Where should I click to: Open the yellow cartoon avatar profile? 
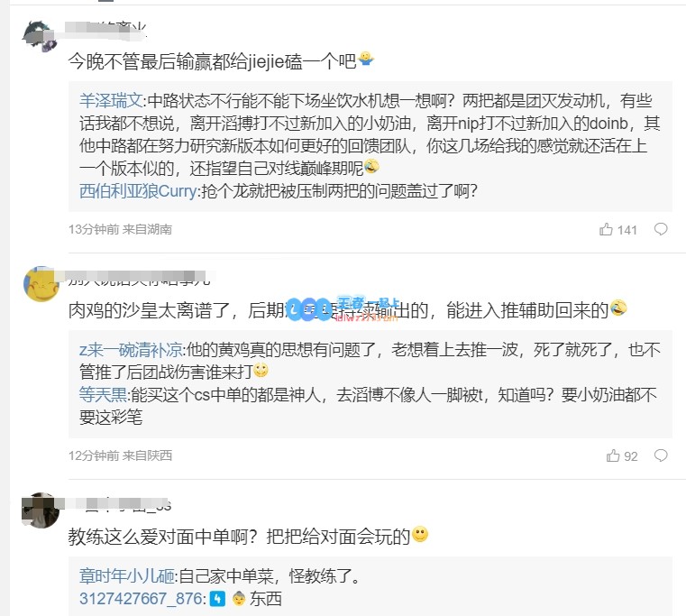[x=41, y=284]
